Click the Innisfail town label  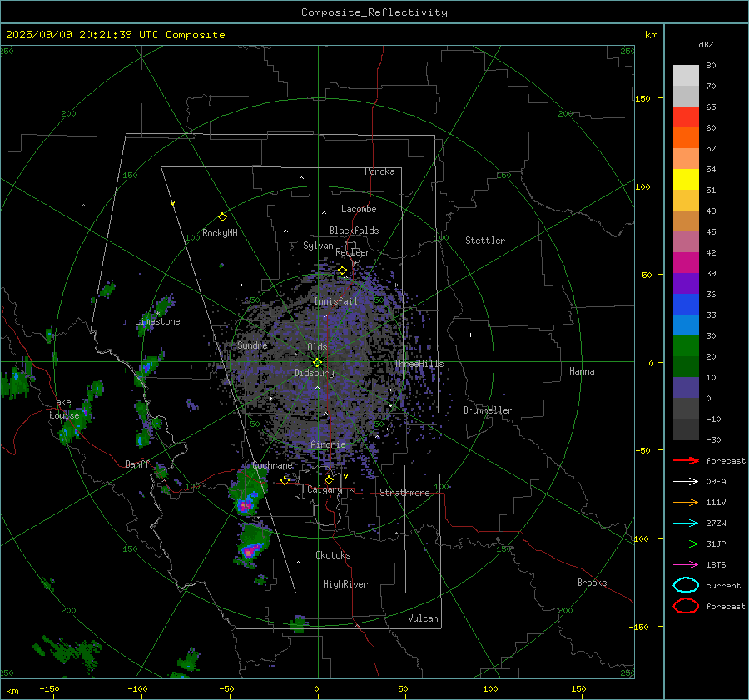335,301
